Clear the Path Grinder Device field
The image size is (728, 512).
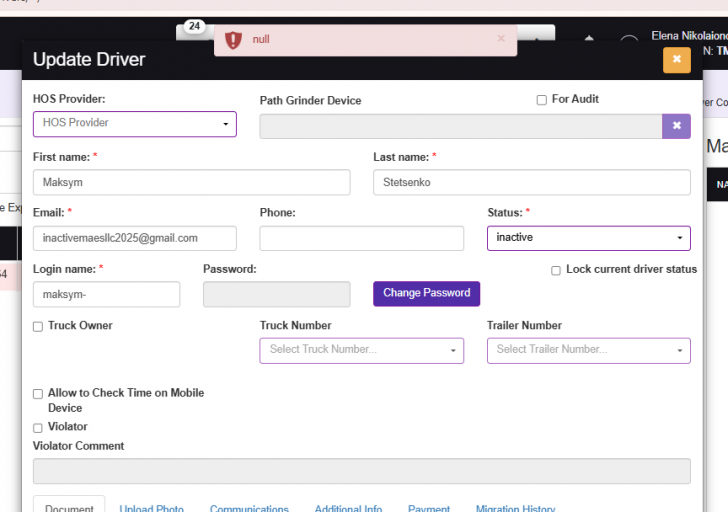coord(676,126)
